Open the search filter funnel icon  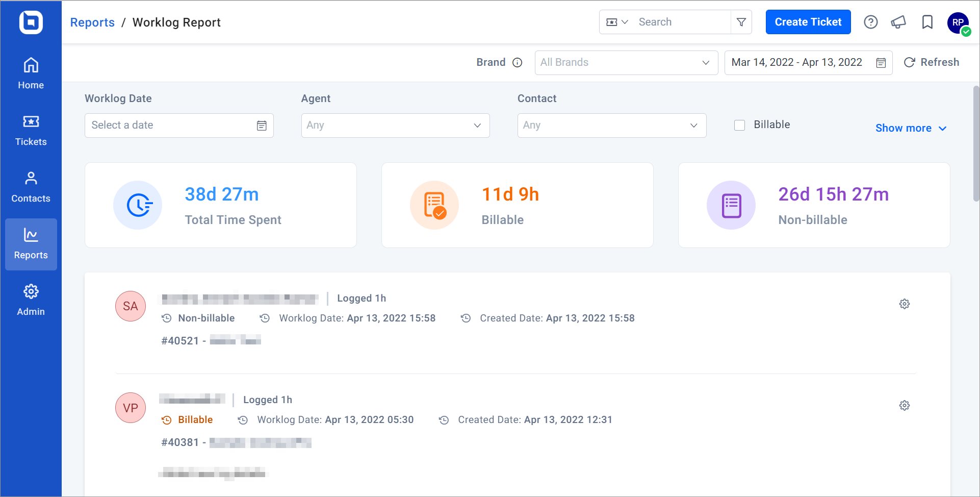pyautogui.click(x=741, y=22)
